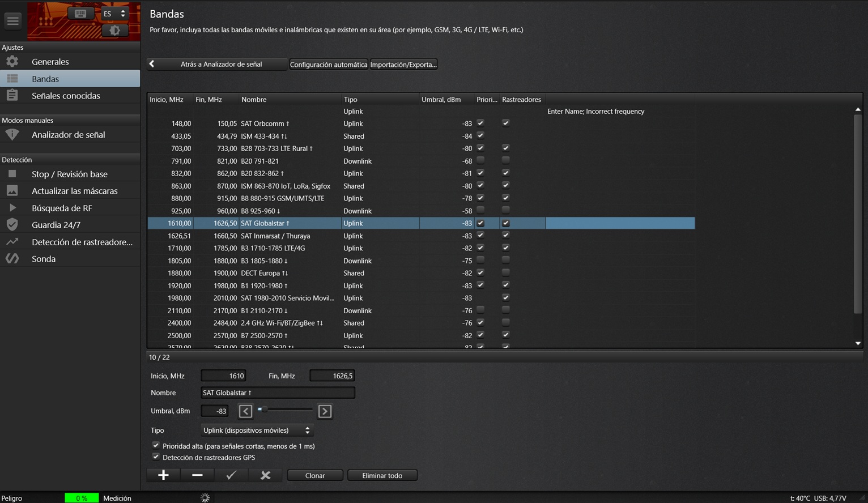Select Sonda in the sidebar

click(x=70, y=258)
